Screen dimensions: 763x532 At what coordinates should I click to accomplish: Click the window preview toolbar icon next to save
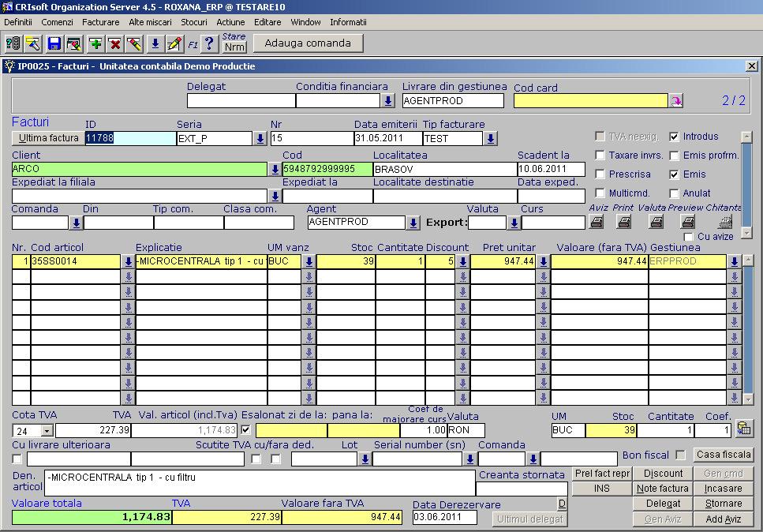(74, 43)
